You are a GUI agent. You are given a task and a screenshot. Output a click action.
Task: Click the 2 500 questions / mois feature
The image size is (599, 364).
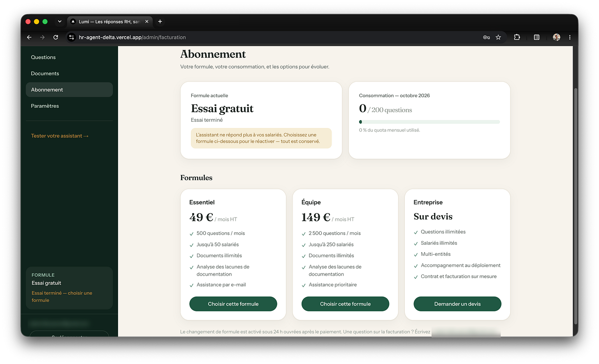[x=334, y=233]
